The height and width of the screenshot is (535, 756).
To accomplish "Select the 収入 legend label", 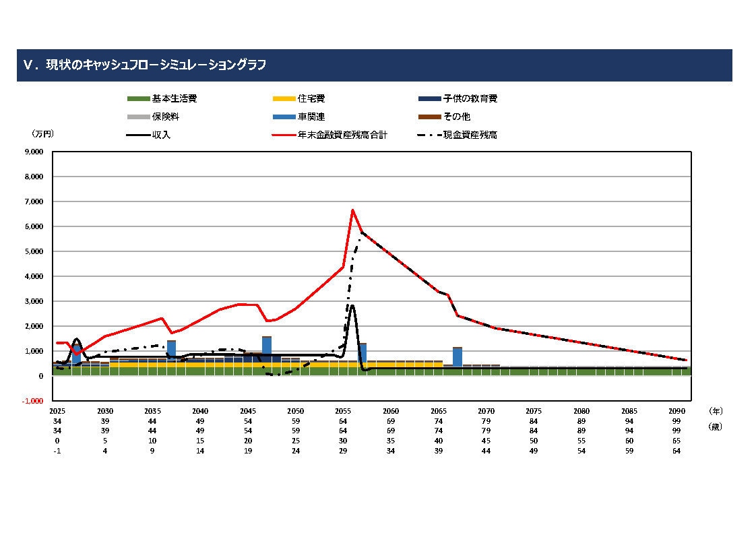I will click(x=161, y=135).
